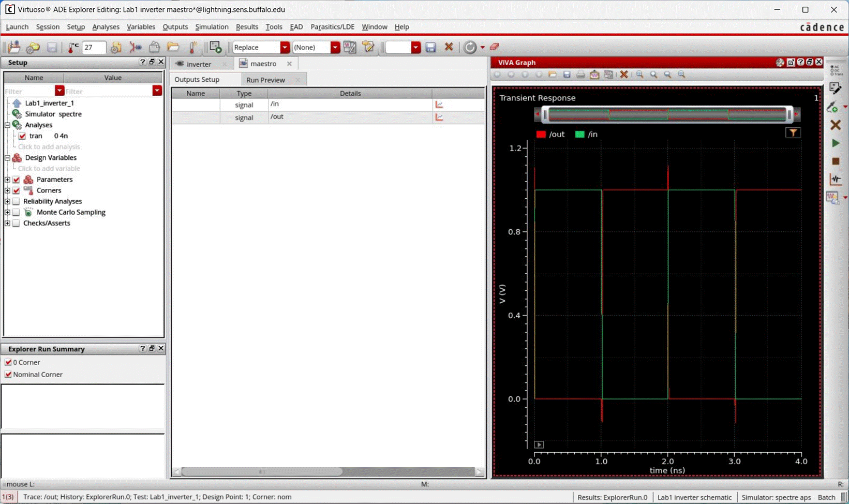
Task: Enable the tran analysis checkbox
Action: click(x=22, y=136)
